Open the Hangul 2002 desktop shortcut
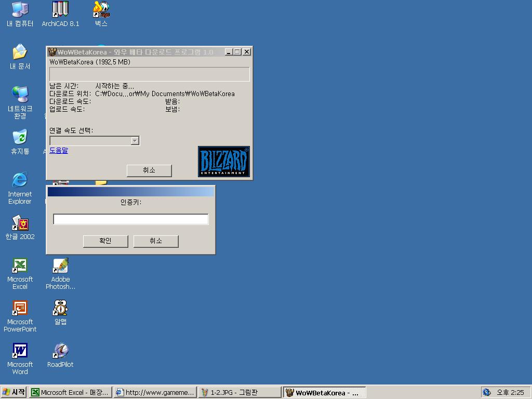The height and width of the screenshot is (399, 532). point(20,224)
